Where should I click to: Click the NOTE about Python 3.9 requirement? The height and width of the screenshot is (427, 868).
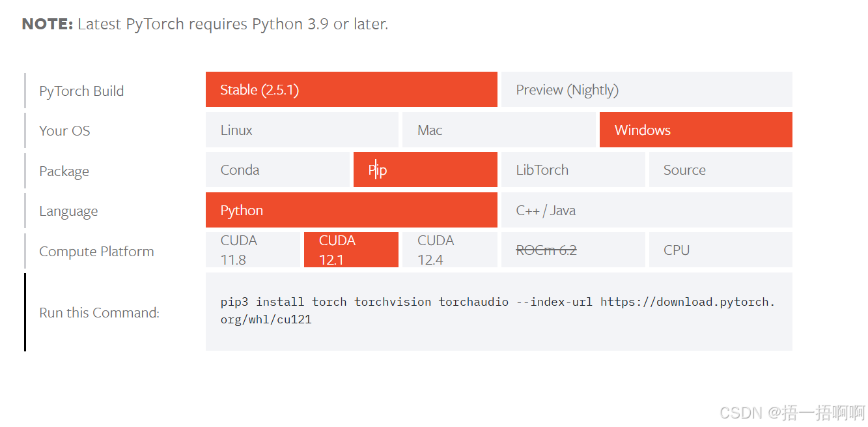pos(205,24)
